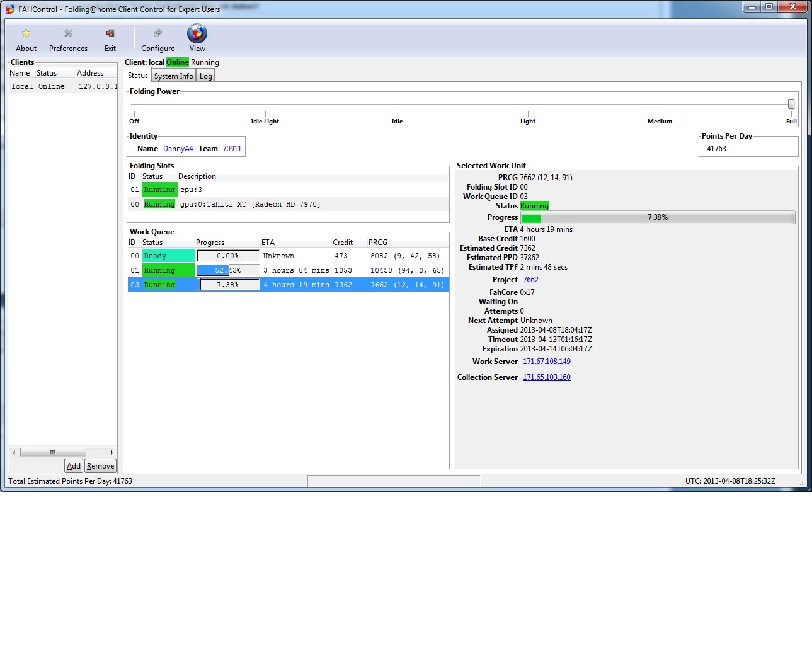
Task: Open Collection Server 171.65.103.160 link
Action: click(547, 377)
